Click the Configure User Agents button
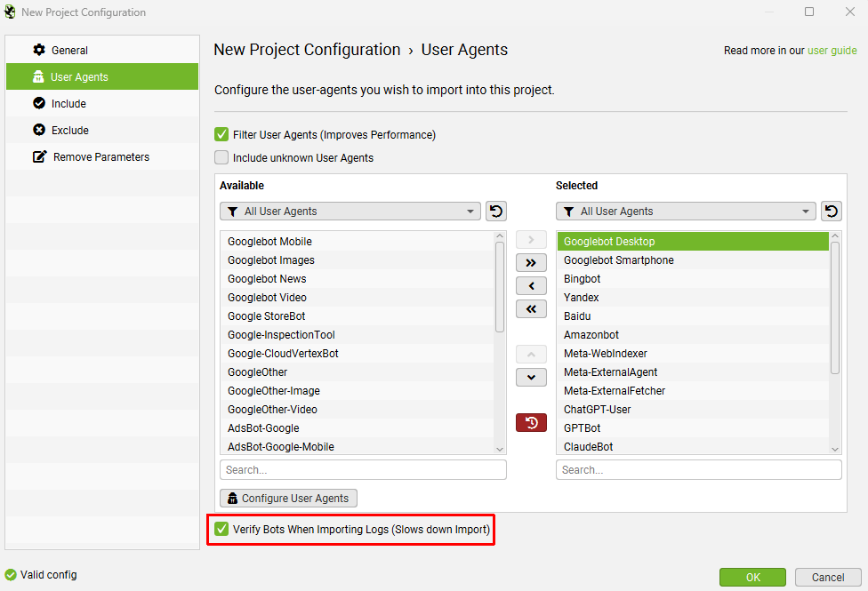The image size is (868, 591). click(288, 498)
